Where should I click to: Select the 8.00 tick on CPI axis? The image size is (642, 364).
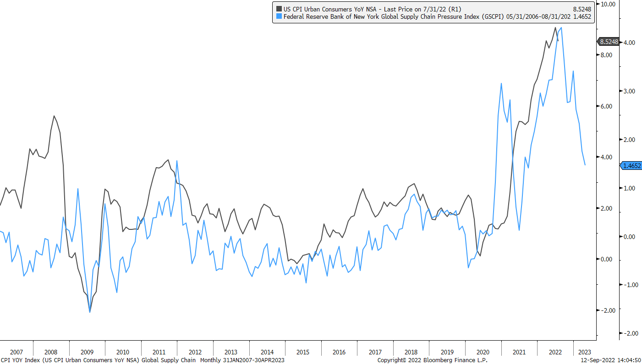606,55
